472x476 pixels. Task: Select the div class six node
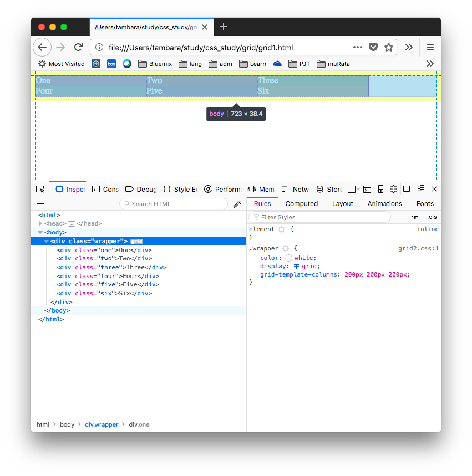[x=104, y=293]
